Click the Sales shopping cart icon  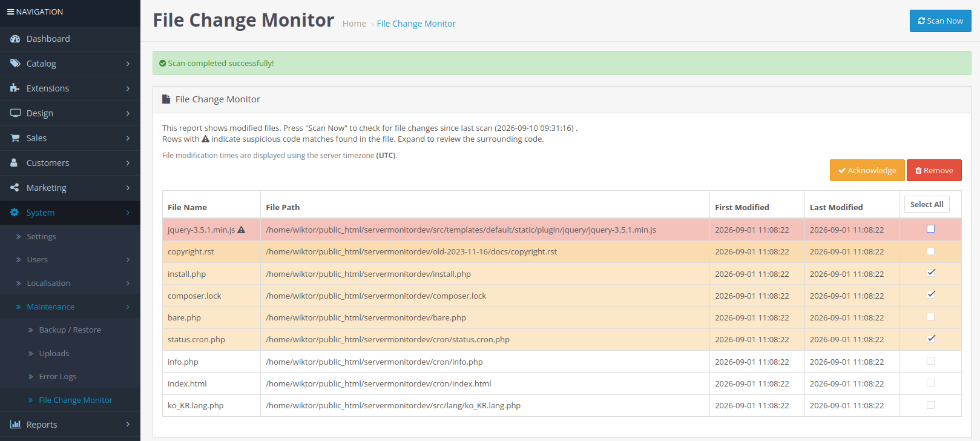point(15,138)
